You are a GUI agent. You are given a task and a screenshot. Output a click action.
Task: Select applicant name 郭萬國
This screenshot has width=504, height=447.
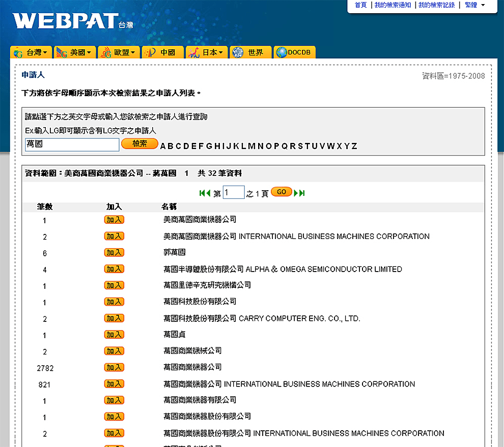(x=175, y=252)
